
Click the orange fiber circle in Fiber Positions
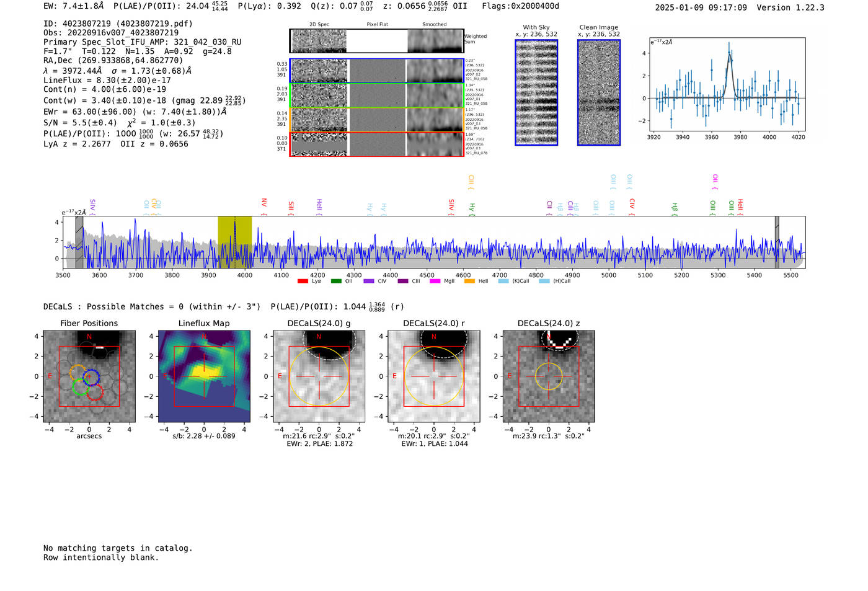pyautogui.click(x=77, y=373)
